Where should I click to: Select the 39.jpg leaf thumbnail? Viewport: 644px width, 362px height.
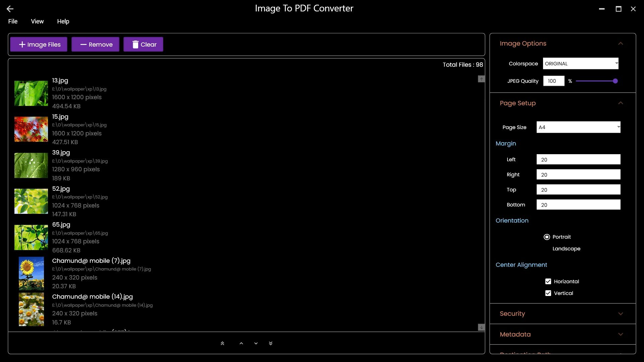coord(31,165)
